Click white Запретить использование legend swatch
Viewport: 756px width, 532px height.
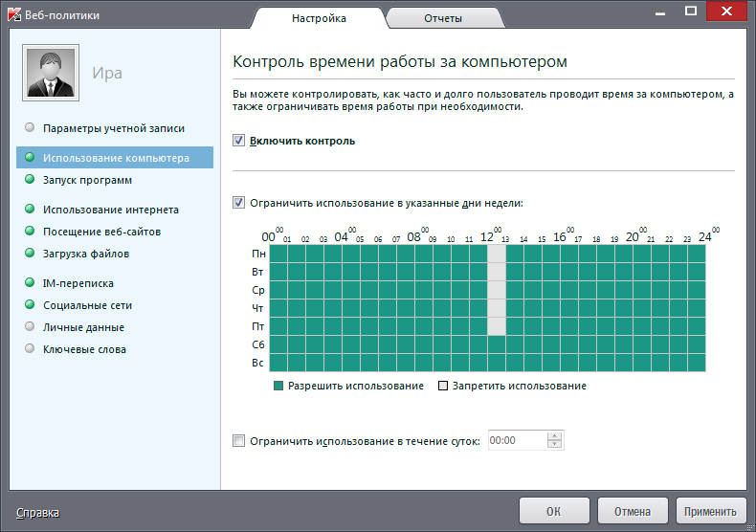point(443,386)
